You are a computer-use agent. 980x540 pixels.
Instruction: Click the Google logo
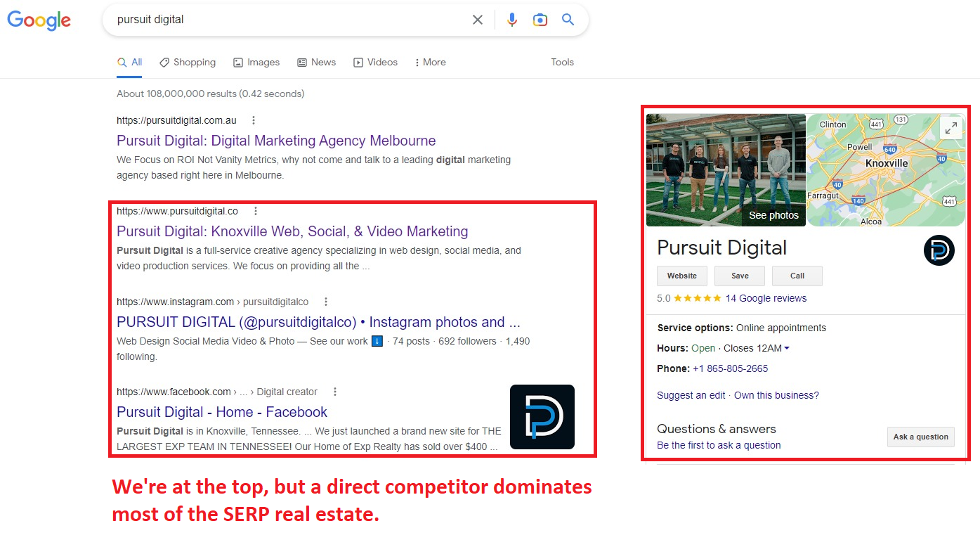tap(39, 20)
